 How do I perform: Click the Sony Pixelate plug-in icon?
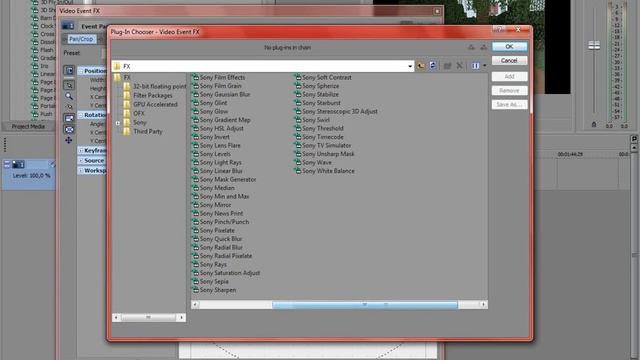(x=196, y=230)
